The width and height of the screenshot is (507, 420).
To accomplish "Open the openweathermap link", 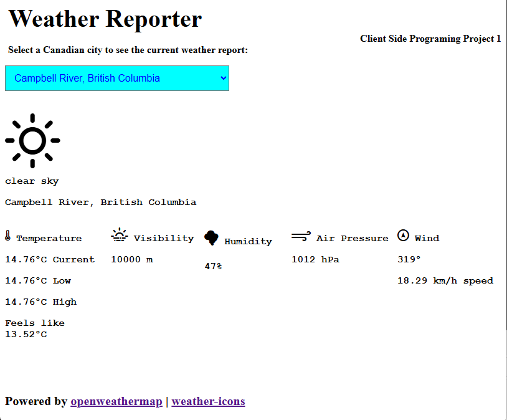I will pos(116,401).
